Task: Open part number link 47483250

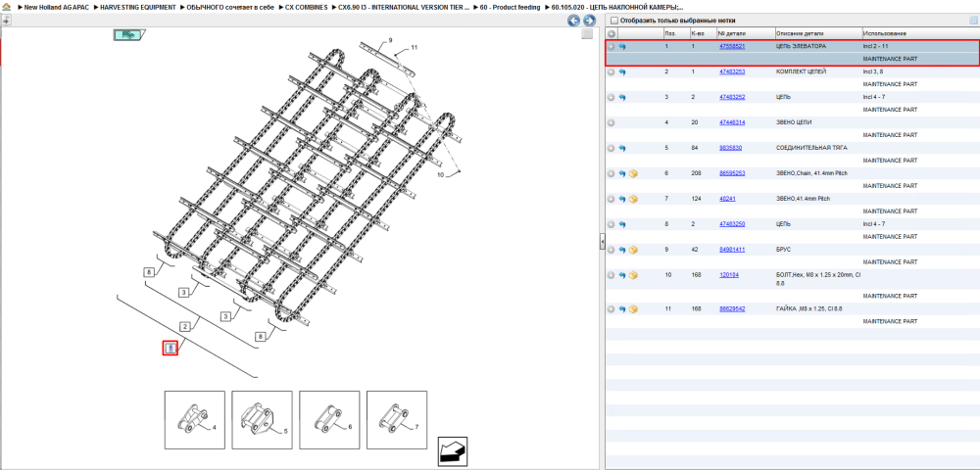Action: [732, 224]
